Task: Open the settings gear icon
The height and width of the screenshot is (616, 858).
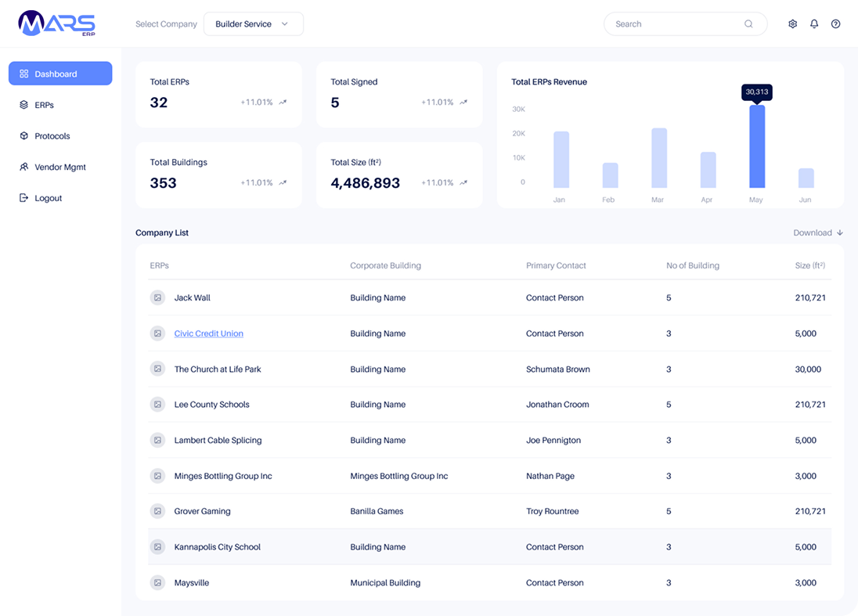Action: (792, 24)
